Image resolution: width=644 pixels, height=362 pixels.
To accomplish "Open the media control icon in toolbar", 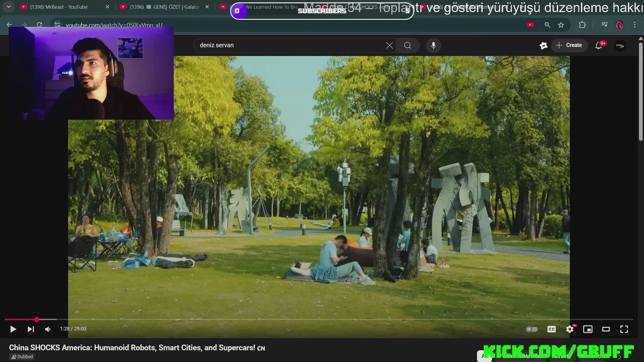I will pos(604,25).
